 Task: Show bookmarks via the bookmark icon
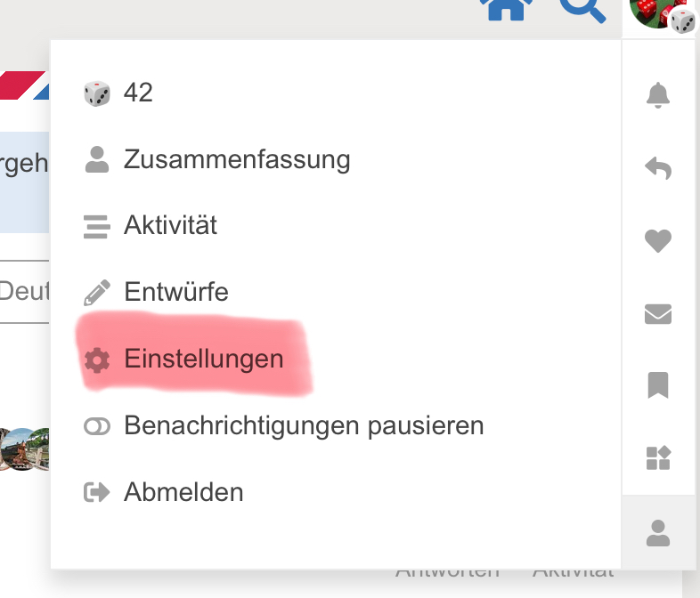(658, 385)
